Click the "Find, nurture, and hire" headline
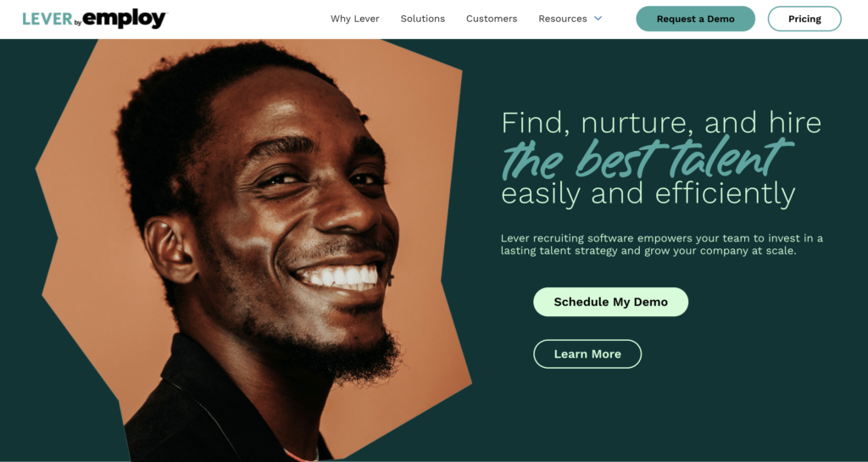Viewport: 868px width, 462px height. 661,122
